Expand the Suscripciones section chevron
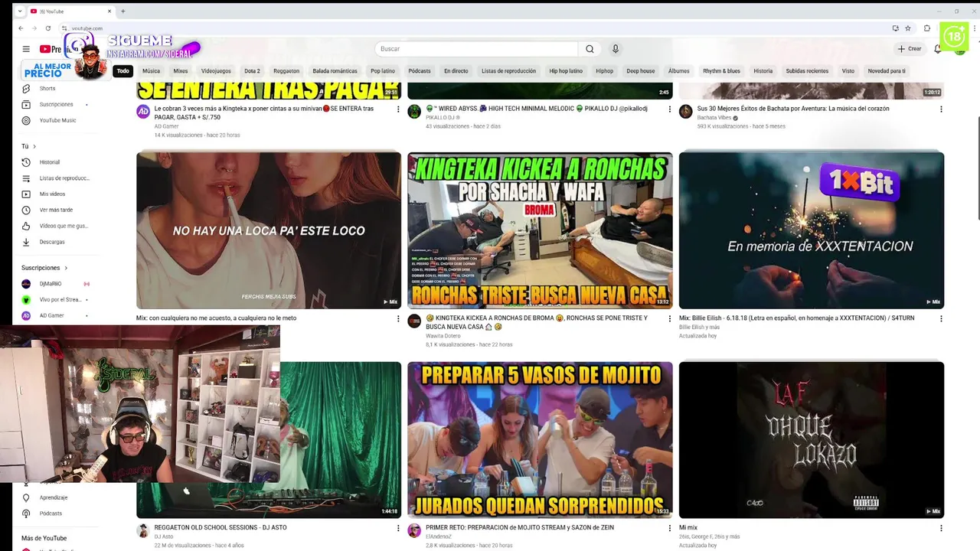The image size is (980, 551). pyautogui.click(x=66, y=268)
